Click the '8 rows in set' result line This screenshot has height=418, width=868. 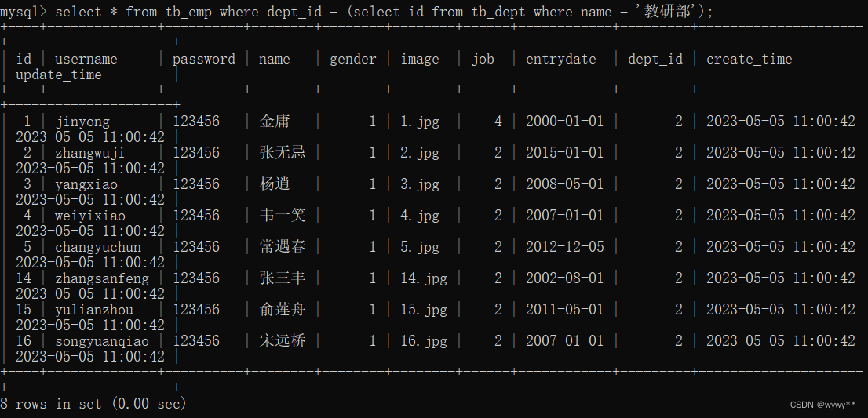(93, 404)
